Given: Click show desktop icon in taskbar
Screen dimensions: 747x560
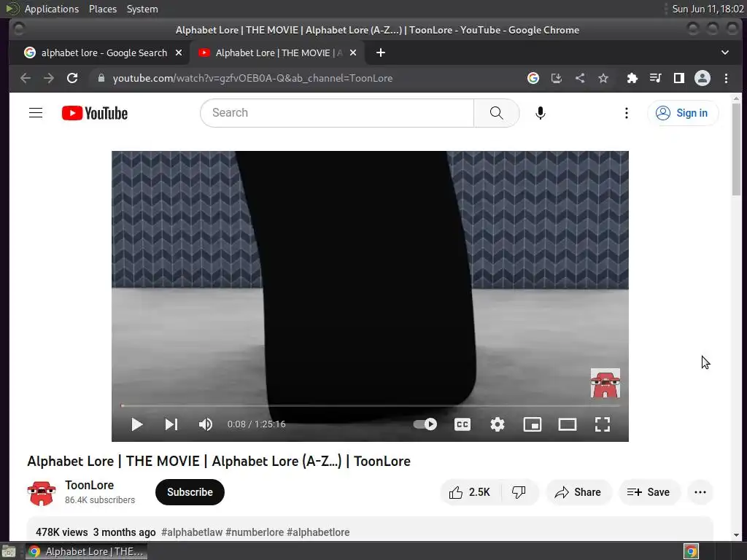Looking at the screenshot, I should [9, 551].
